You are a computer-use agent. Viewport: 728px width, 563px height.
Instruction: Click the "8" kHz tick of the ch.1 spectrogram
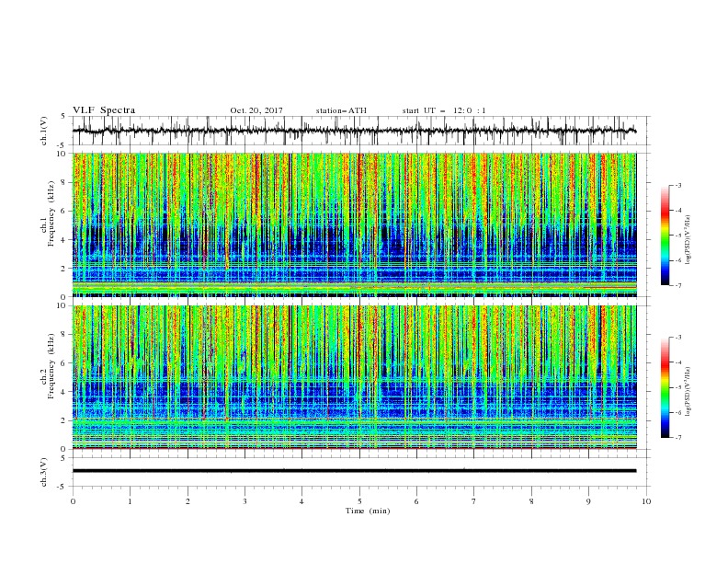(x=63, y=182)
